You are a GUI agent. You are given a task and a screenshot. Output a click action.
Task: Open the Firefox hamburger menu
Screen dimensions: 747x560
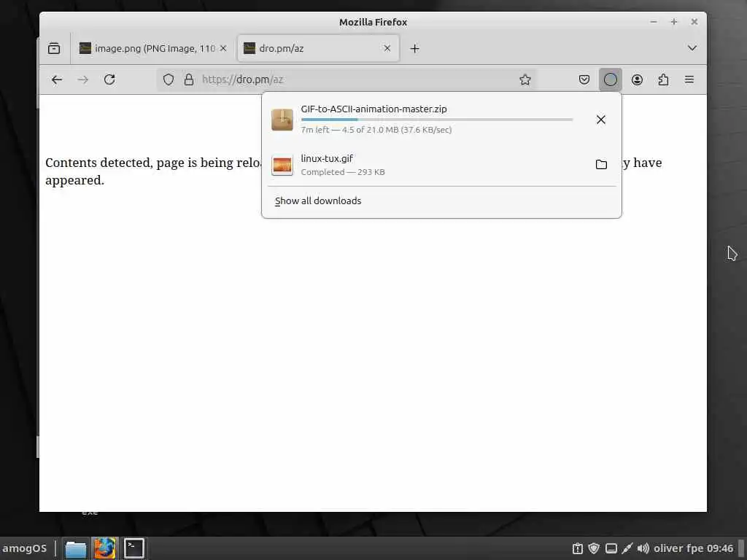689,79
